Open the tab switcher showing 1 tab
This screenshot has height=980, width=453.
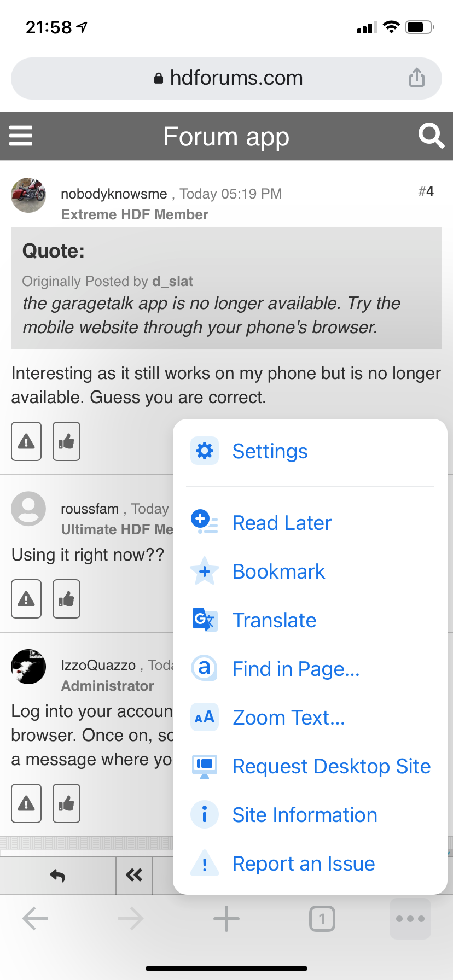(x=322, y=919)
